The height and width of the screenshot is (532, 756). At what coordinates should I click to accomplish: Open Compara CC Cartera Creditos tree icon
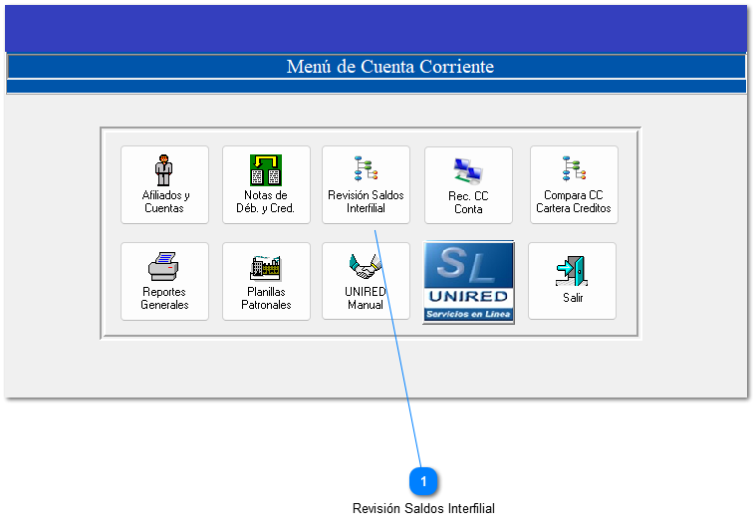pos(573,169)
